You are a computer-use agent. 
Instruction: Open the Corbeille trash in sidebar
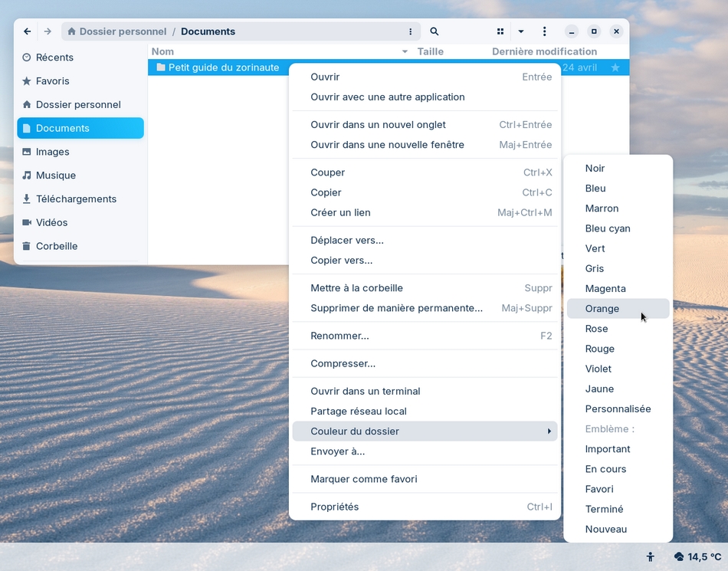pos(57,246)
